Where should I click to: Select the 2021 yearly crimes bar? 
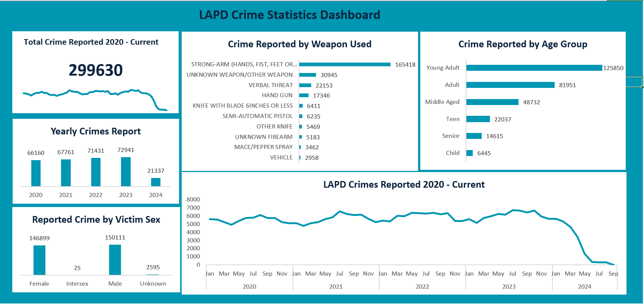[66, 173]
